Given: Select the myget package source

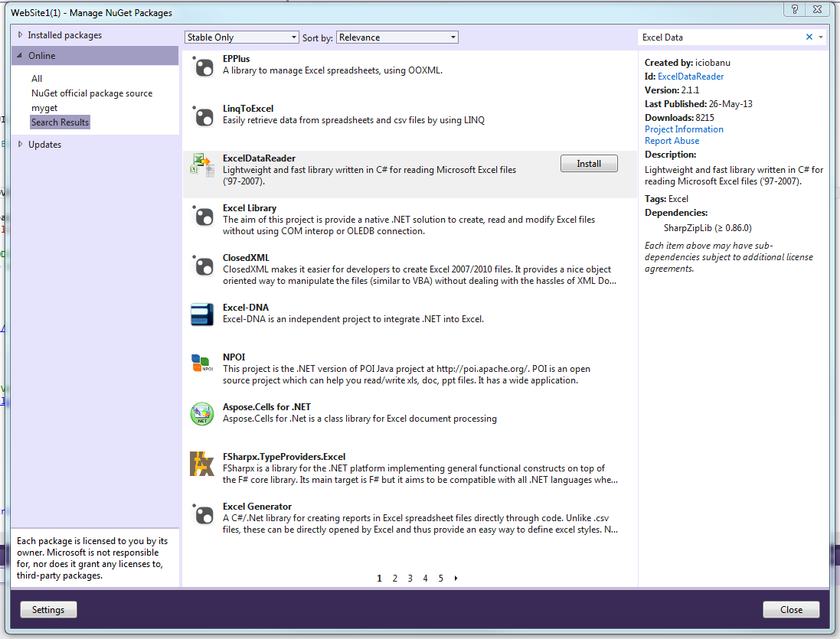Looking at the screenshot, I should click(x=44, y=108).
